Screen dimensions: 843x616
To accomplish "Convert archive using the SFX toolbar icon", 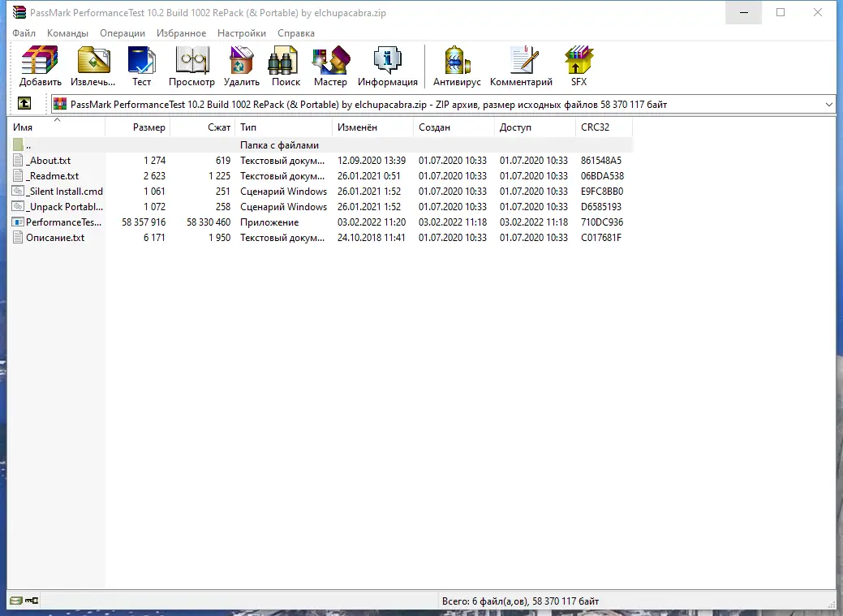I will pyautogui.click(x=578, y=65).
